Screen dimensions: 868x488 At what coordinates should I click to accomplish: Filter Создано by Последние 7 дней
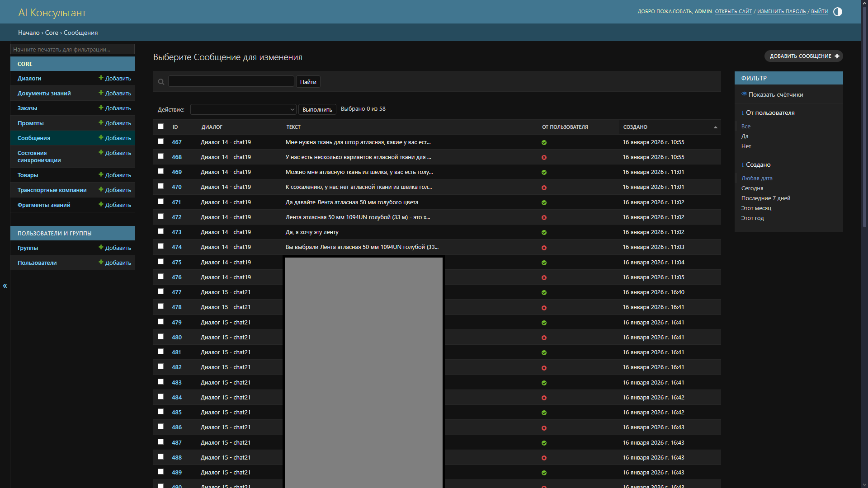coord(766,198)
